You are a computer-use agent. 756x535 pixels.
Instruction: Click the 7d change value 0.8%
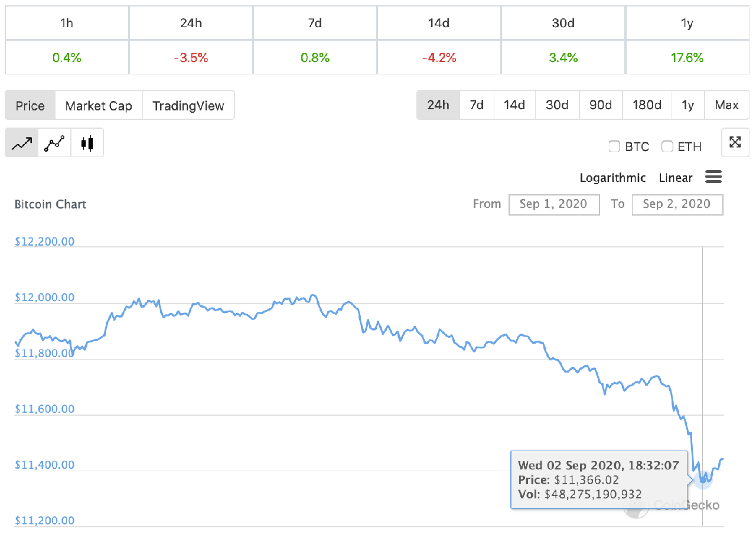coord(315,58)
